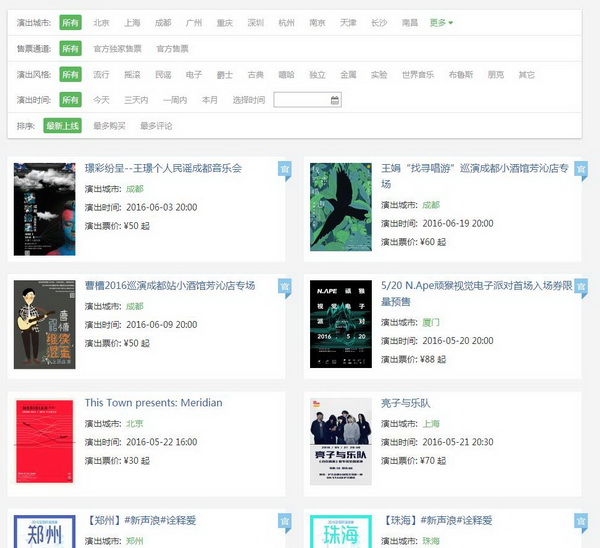
Task: Click red Meridian poster thumbnail
Action: click(x=44, y=442)
